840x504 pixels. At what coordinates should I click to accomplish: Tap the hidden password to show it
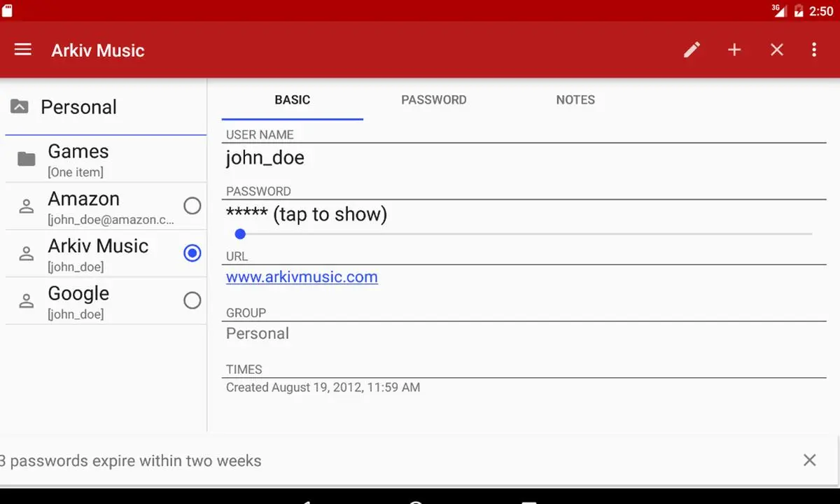[x=307, y=214]
